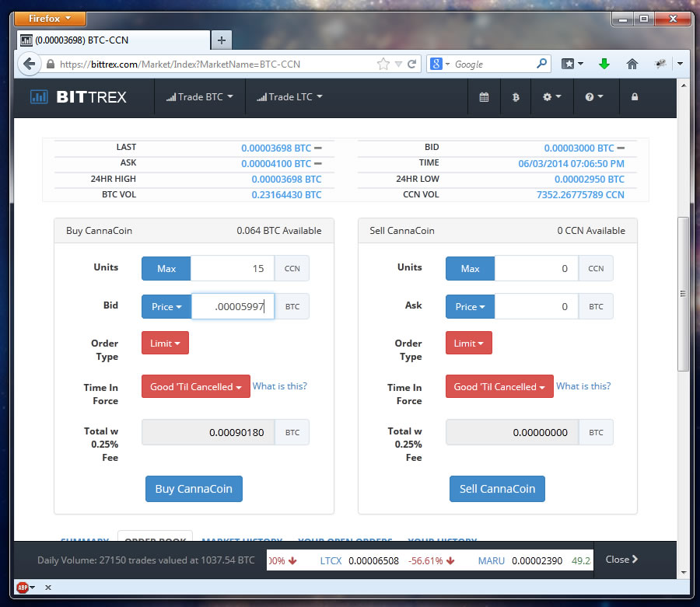The width and height of the screenshot is (700, 607).
Task: Go back with the browser back arrow
Action: coord(29,64)
